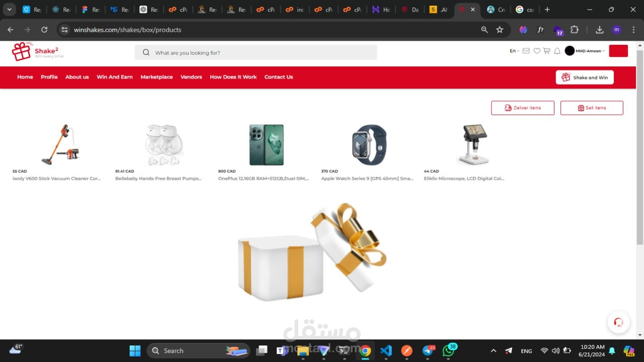Bookmark this page with the star icon
Viewport: 644px width, 362px height.
click(500, 30)
